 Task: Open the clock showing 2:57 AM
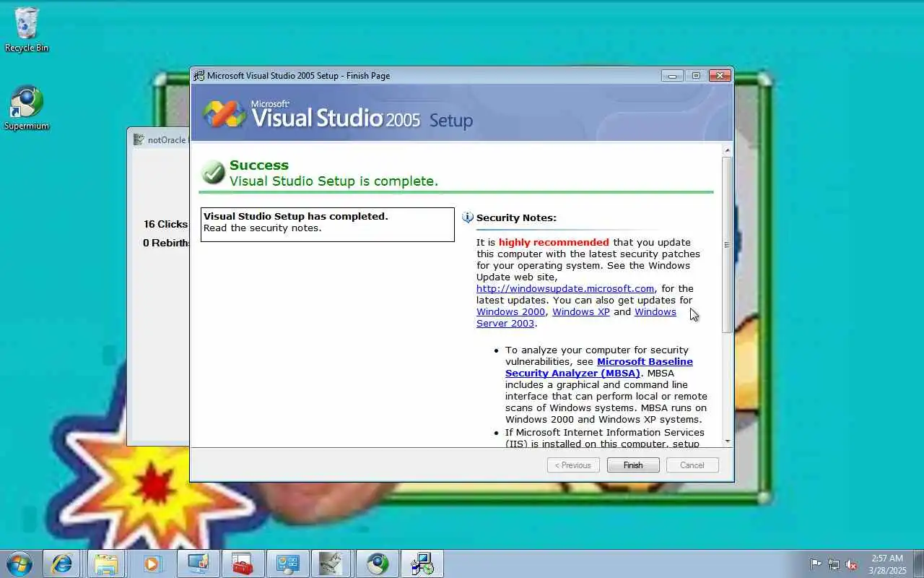[887, 564]
